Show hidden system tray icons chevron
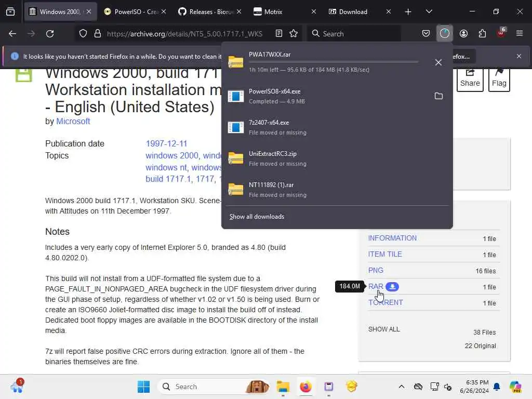The height and width of the screenshot is (399, 532). 402,387
